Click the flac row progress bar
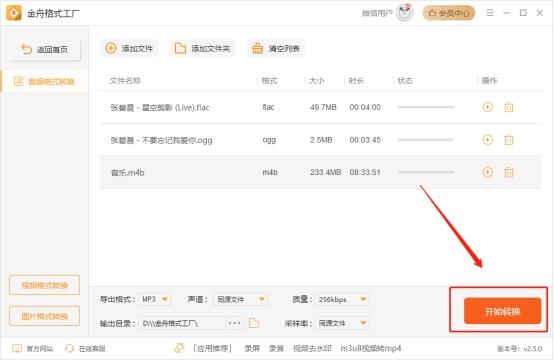554x360 pixels. click(x=426, y=107)
